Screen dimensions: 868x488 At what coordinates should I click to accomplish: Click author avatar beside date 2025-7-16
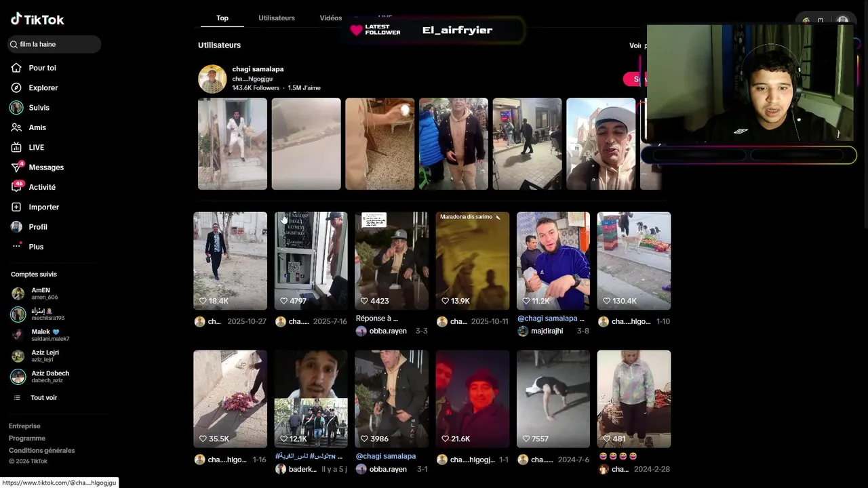coord(281,322)
